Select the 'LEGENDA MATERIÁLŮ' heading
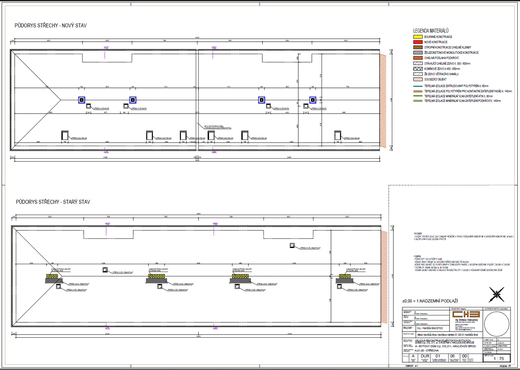The width and height of the screenshot is (520, 370). [431, 31]
